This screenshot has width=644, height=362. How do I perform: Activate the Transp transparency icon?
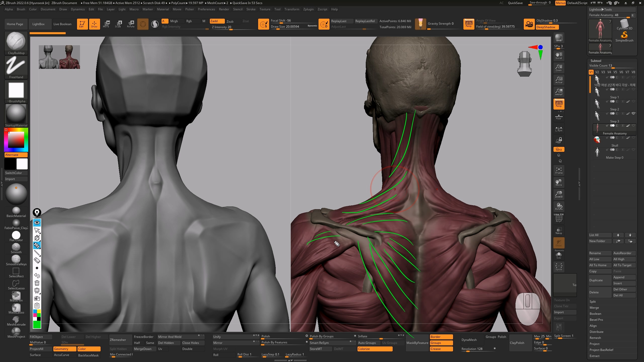pos(559,231)
